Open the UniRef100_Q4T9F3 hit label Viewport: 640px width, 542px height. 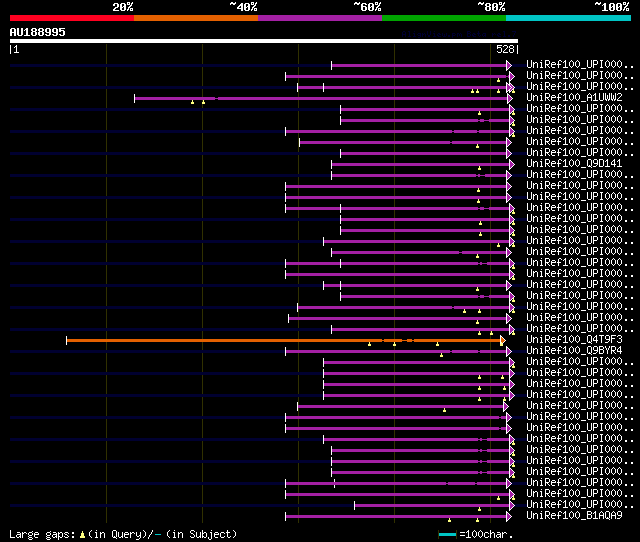pyautogui.click(x=574, y=339)
